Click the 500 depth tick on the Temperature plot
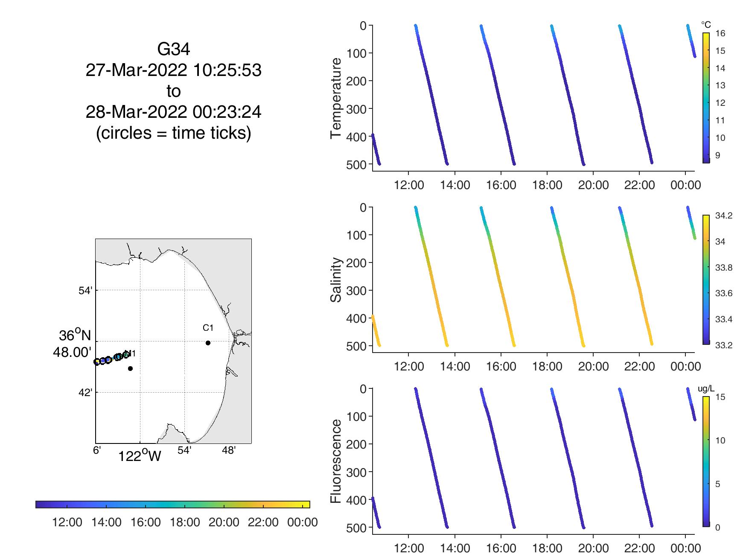Screen dimensions: 746x560 (x=357, y=164)
